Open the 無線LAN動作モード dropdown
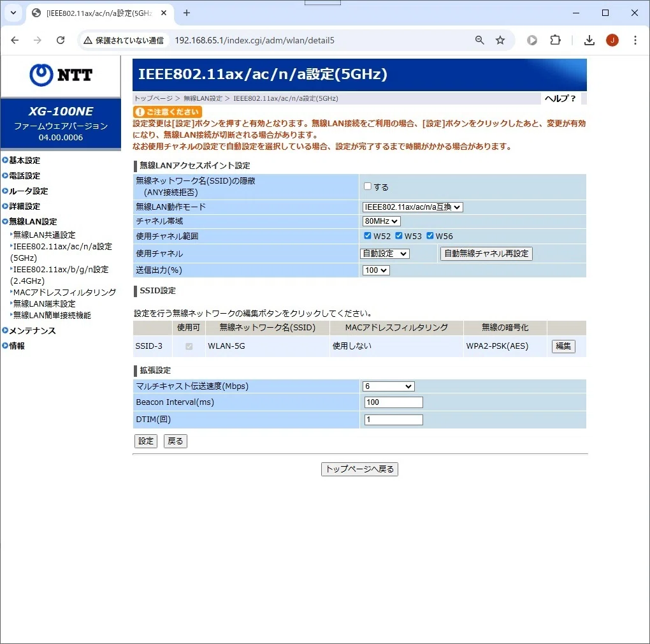The image size is (650, 644). coord(412,207)
